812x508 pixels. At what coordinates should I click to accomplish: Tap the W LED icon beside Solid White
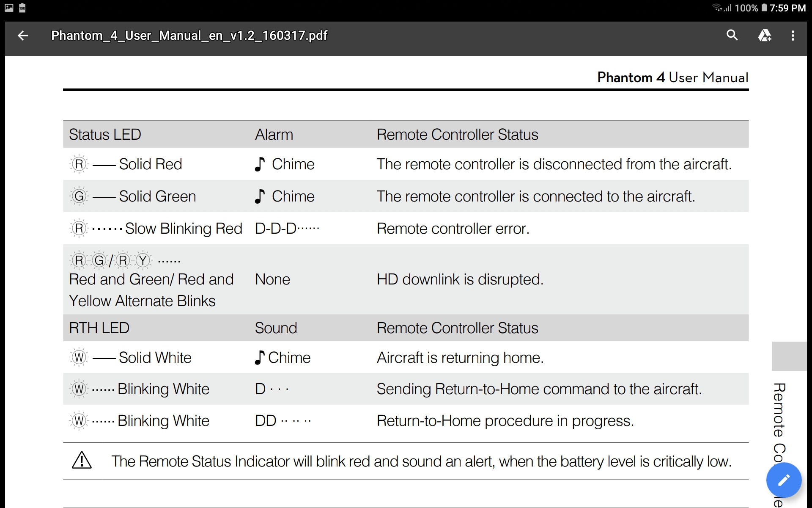(79, 357)
